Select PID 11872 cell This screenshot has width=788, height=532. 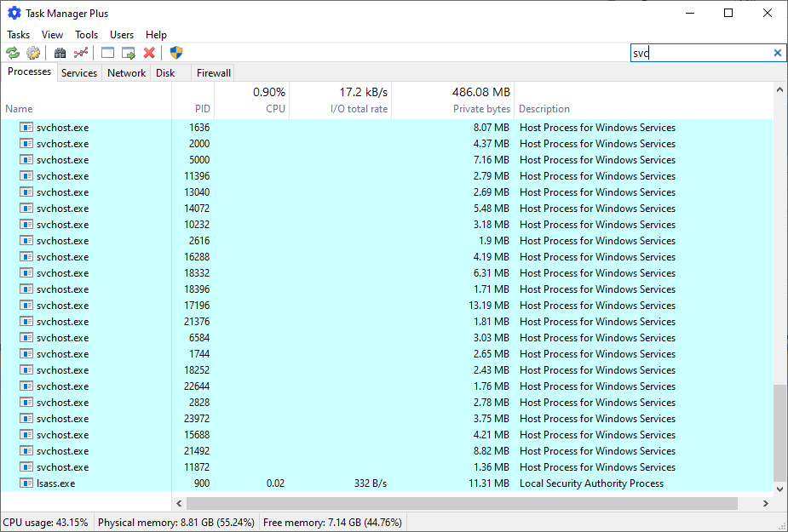197,467
